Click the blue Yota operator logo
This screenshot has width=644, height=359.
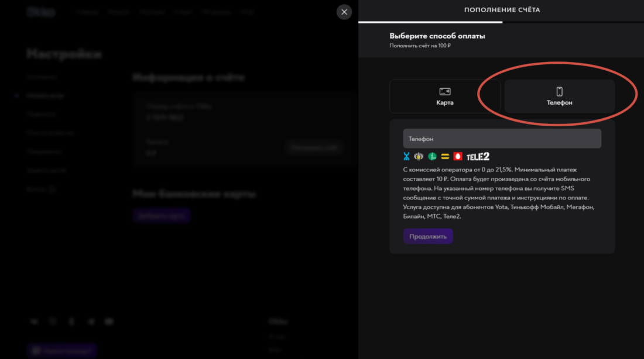coord(406,156)
